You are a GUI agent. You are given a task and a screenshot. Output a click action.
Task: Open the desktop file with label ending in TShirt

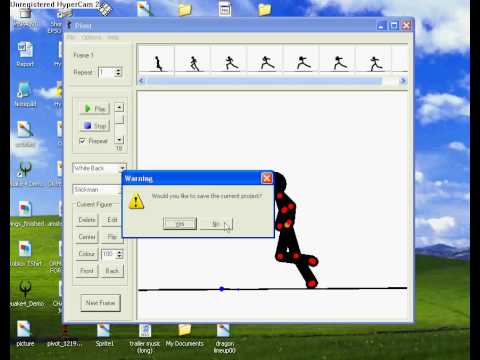tap(26, 254)
